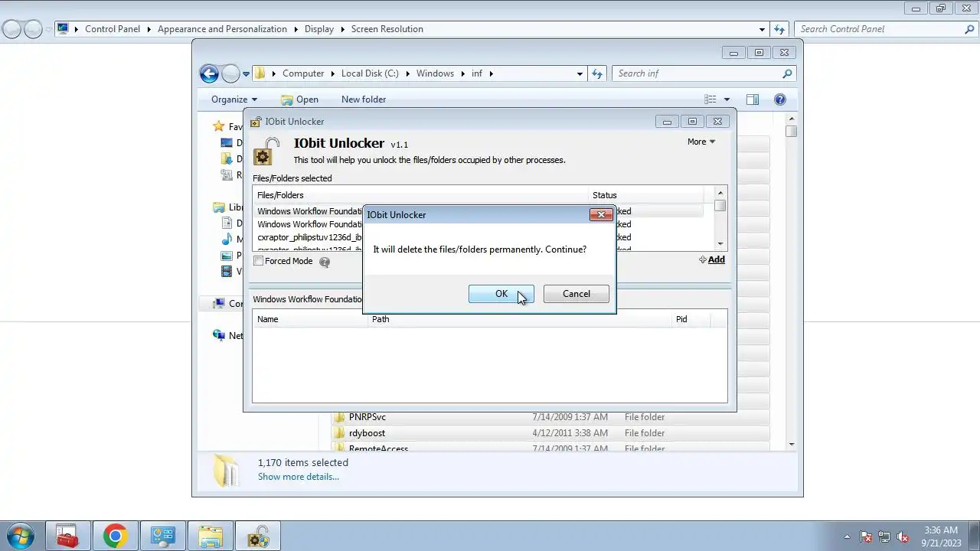
Task: Close the IObit Unlocker confirmation dialog
Action: [601, 215]
